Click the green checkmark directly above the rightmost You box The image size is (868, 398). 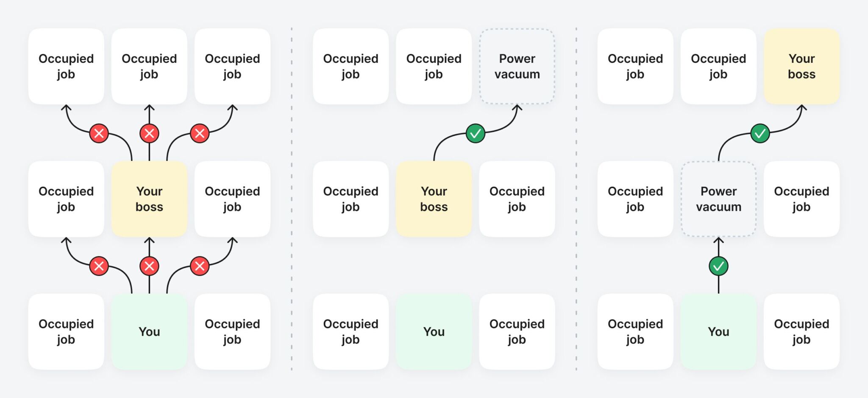[718, 266]
